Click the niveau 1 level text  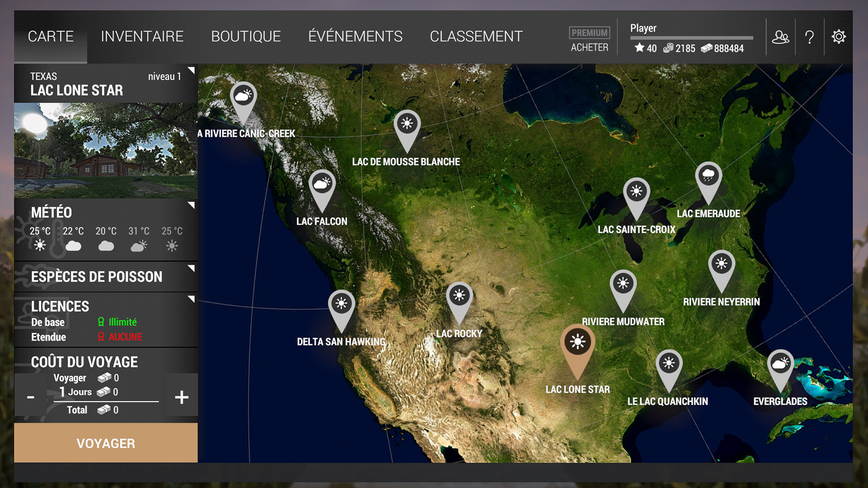pos(165,76)
